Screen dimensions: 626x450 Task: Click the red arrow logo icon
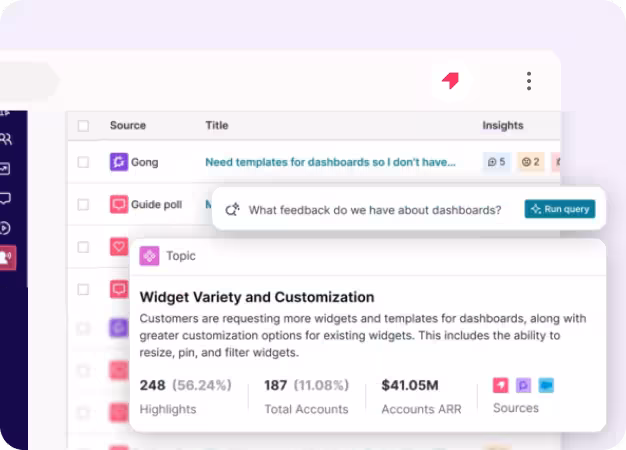[x=451, y=80]
